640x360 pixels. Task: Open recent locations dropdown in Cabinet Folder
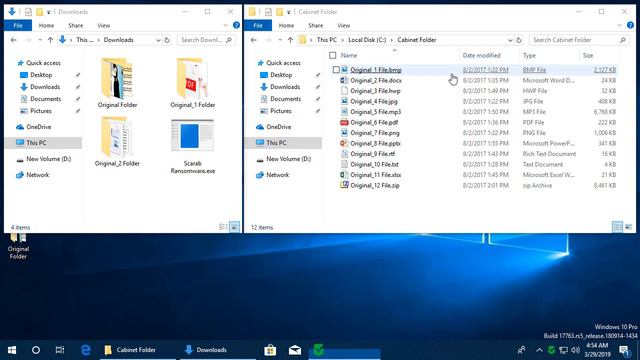280,40
